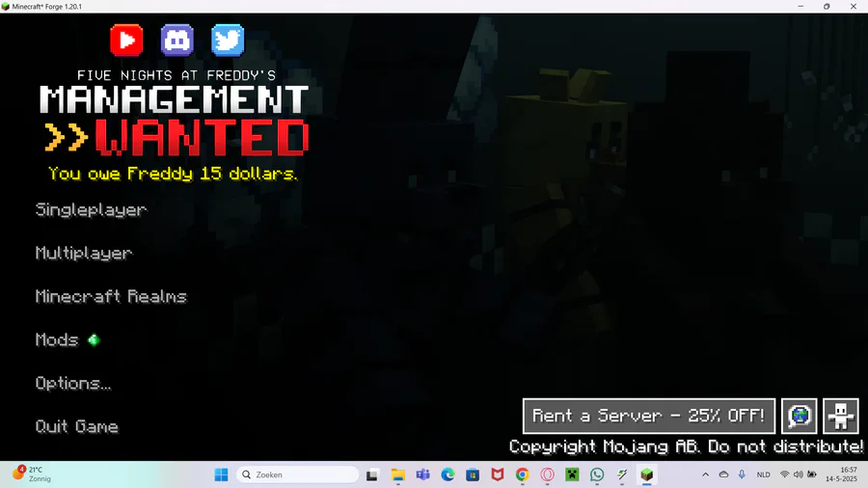Open Microsoft Teams taskbar icon
This screenshot has width=868, height=488.
point(423,474)
